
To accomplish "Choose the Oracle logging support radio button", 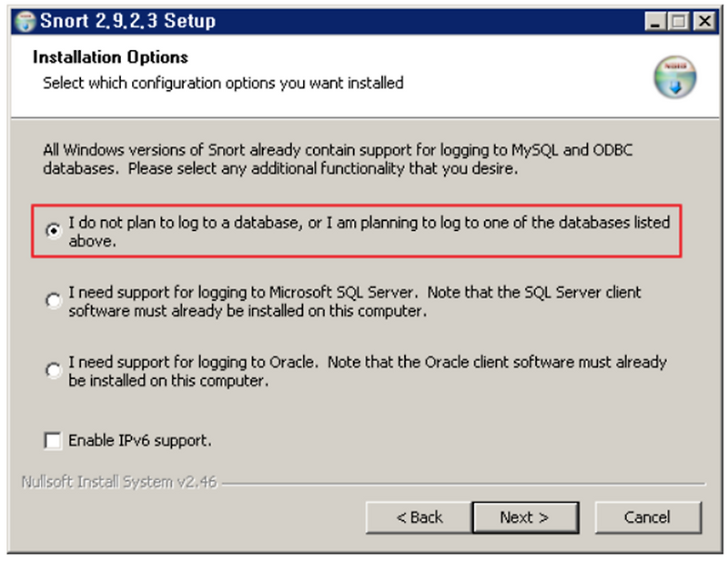I will [x=54, y=370].
